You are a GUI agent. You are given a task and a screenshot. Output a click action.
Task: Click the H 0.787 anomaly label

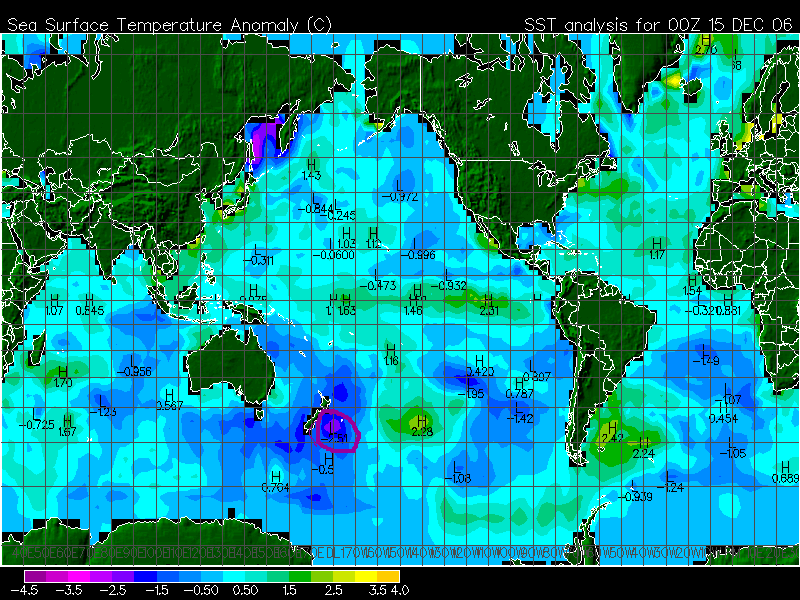pyautogui.click(x=519, y=388)
